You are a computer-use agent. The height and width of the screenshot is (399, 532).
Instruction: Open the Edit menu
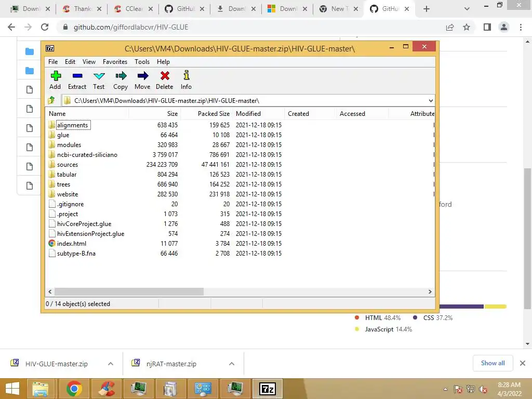[70, 62]
